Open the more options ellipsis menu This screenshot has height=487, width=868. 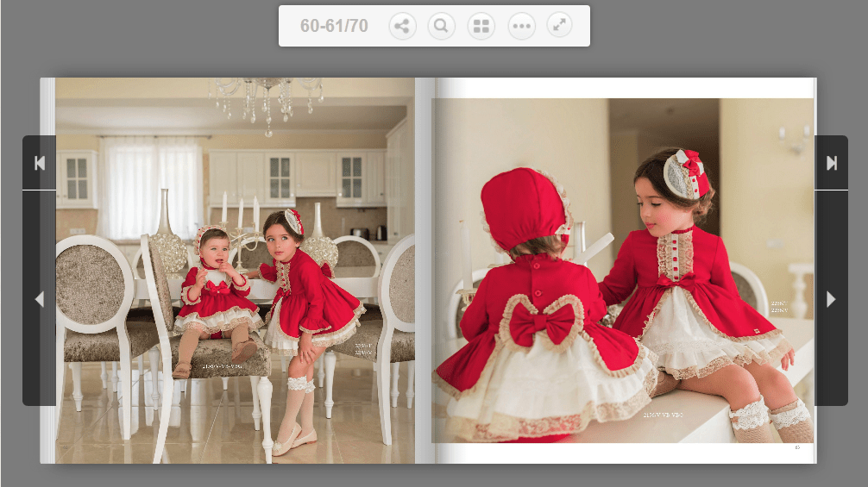[521, 26]
